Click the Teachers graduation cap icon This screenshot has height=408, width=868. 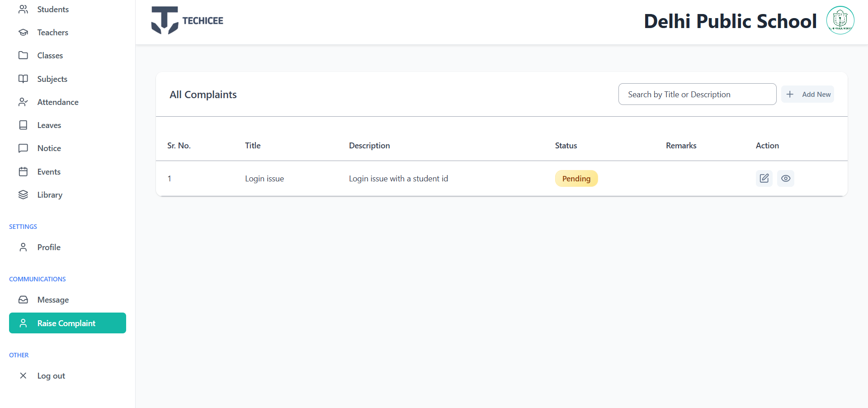tap(23, 32)
